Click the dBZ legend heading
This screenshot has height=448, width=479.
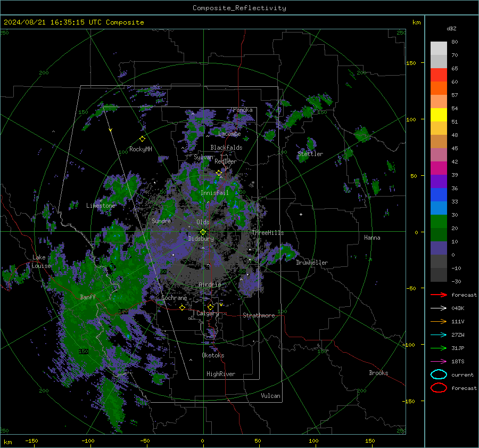(451, 29)
